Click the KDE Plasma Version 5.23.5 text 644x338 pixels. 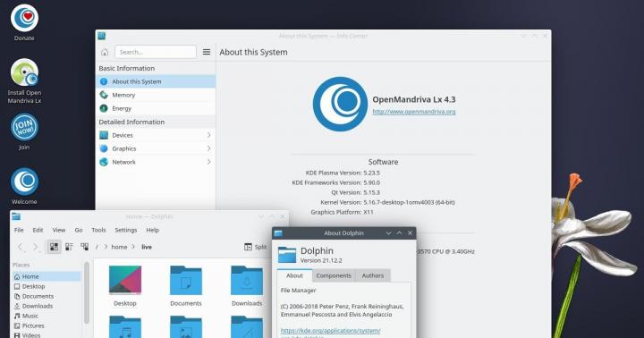(x=343, y=173)
